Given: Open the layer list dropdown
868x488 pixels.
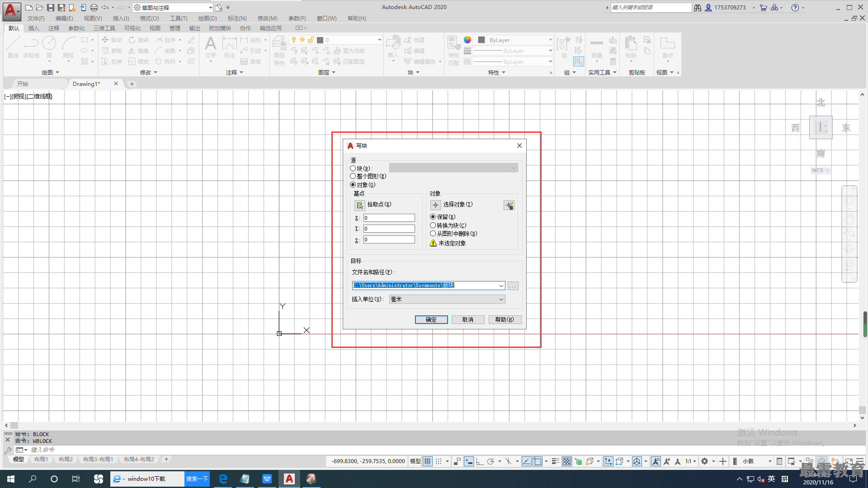Looking at the screenshot, I should [x=379, y=40].
